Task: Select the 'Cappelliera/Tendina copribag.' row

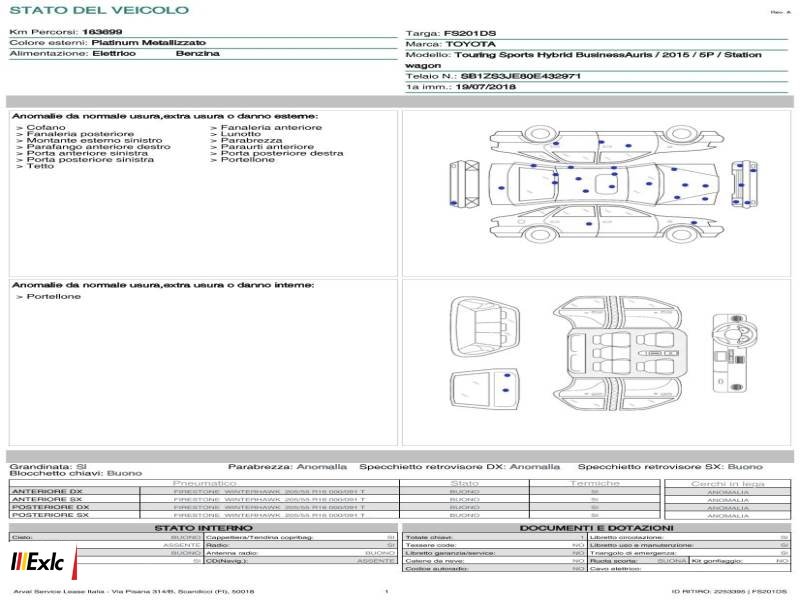Action: click(x=301, y=537)
